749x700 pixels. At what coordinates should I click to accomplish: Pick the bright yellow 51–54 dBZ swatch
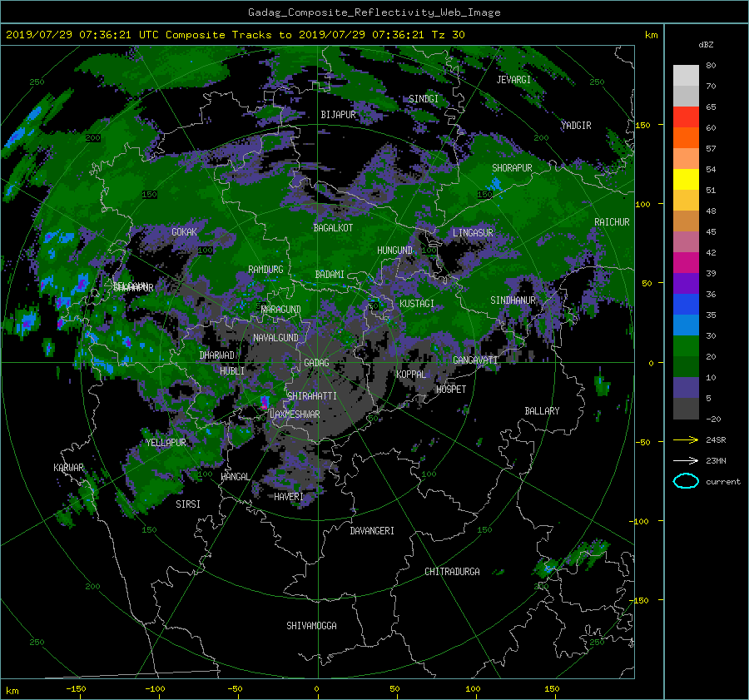tap(686, 180)
